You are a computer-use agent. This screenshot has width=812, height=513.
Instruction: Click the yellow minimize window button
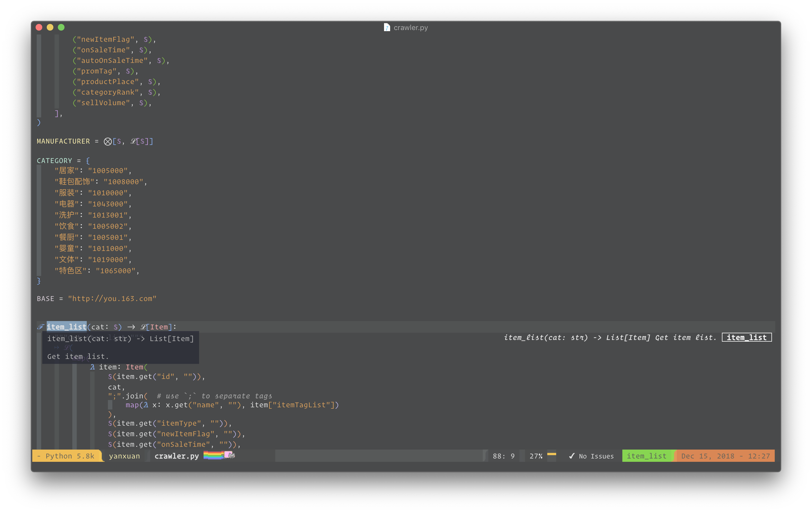(x=50, y=27)
